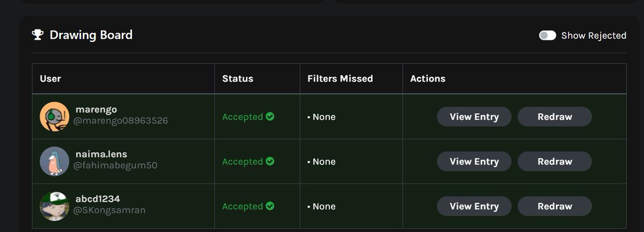View Entry for marengo
The height and width of the screenshot is (232, 644).
click(474, 117)
